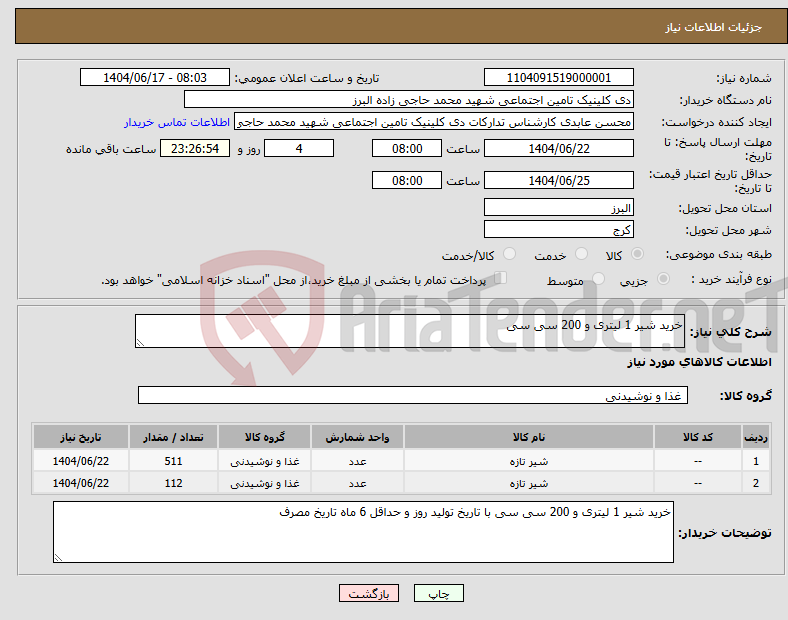
Task: Select table row 2 with quantity 112
Action: tap(400, 484)
